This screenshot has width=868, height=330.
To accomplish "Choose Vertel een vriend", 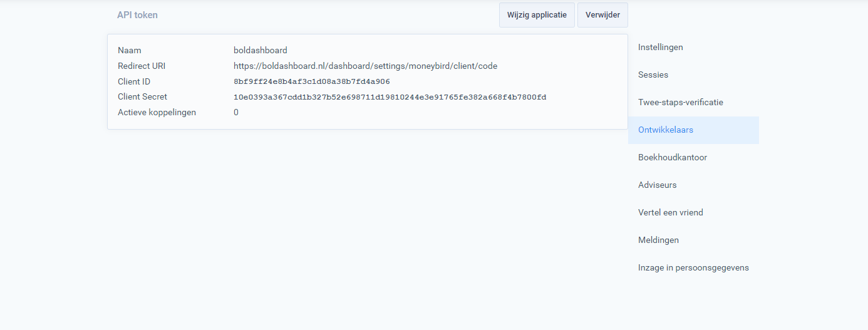I will tap(670, 212).
